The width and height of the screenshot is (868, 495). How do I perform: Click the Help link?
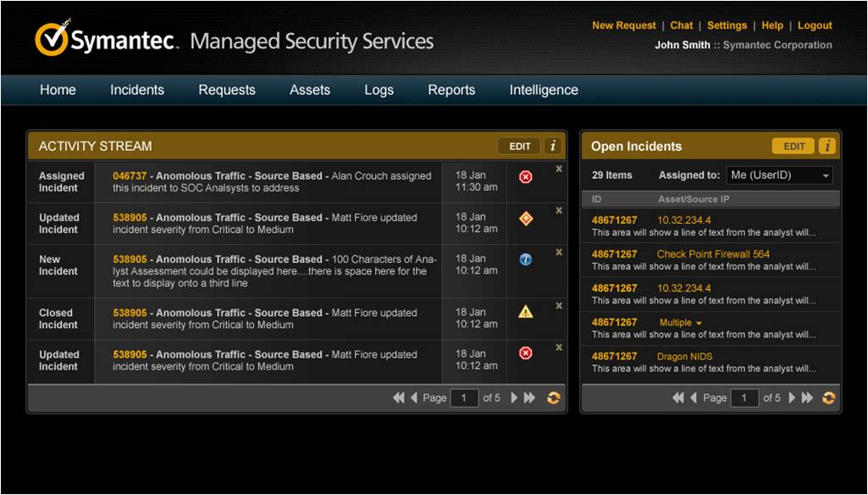[772, 25]
